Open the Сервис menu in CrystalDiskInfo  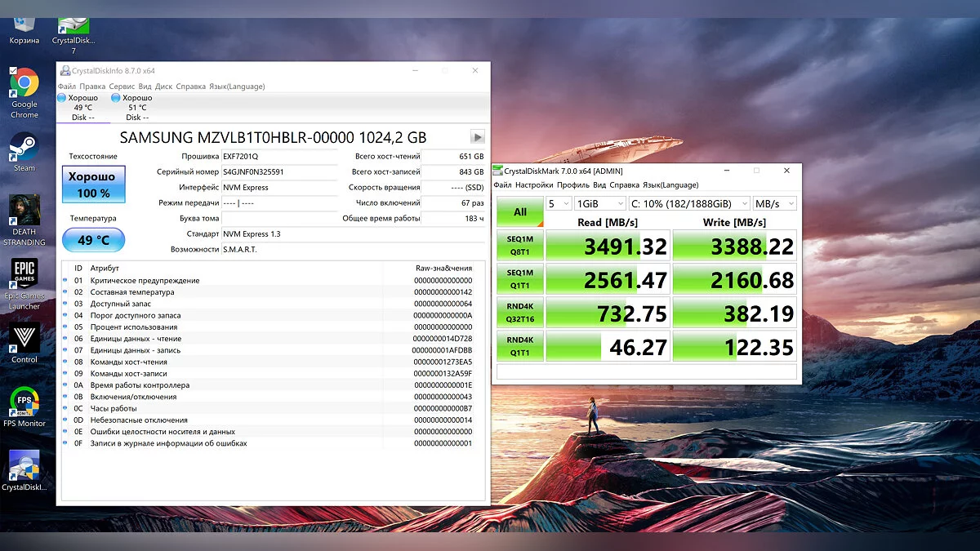click(x=122, y=87)
